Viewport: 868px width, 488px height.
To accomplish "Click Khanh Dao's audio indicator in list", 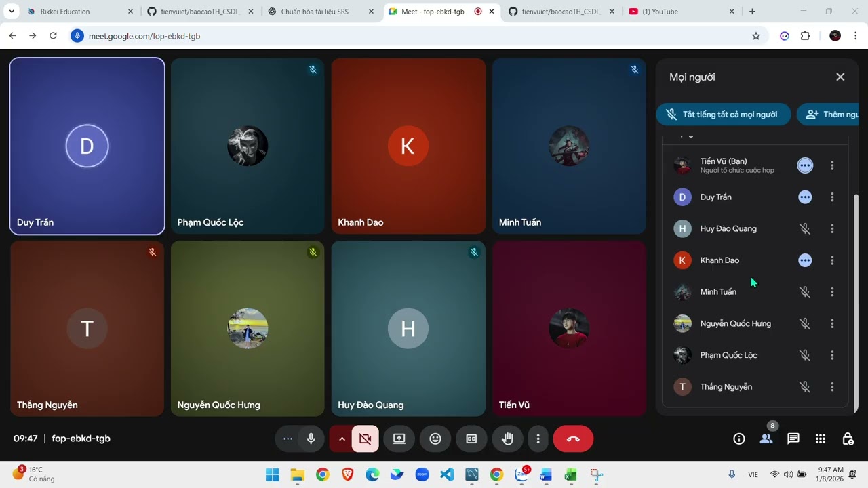I will (805, 260).
